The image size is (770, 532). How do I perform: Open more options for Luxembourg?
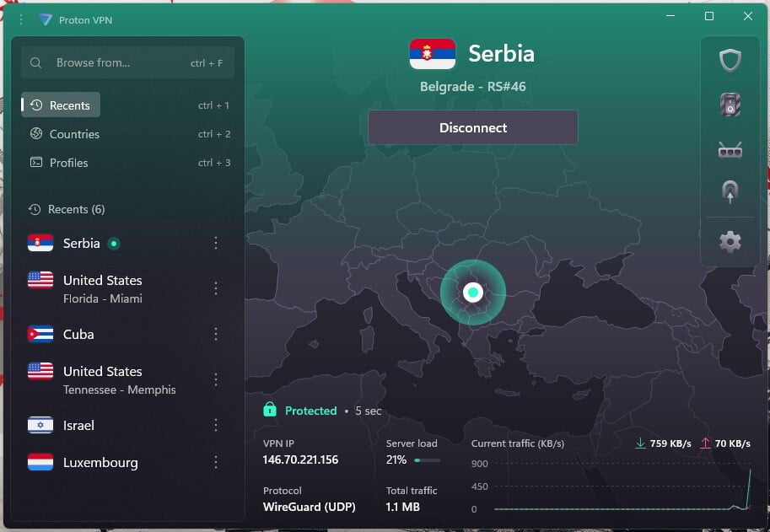pyautogui.click(x=216, y=462)
